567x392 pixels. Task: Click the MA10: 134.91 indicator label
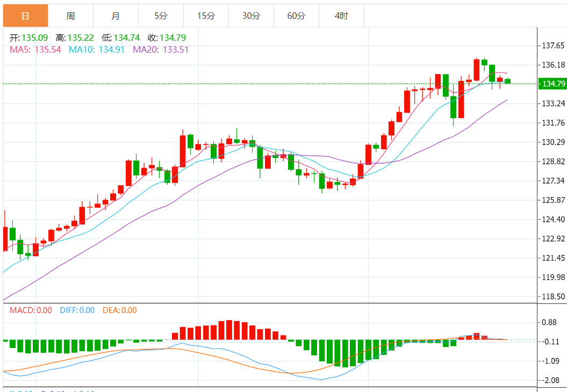click(97, 49)
